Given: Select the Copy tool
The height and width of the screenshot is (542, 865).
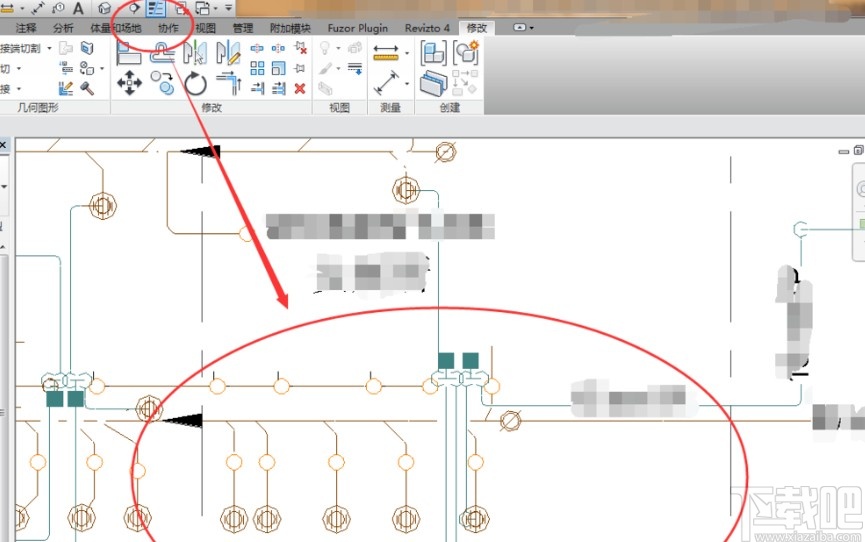Looking at the screenshot, I should point(162,83).
